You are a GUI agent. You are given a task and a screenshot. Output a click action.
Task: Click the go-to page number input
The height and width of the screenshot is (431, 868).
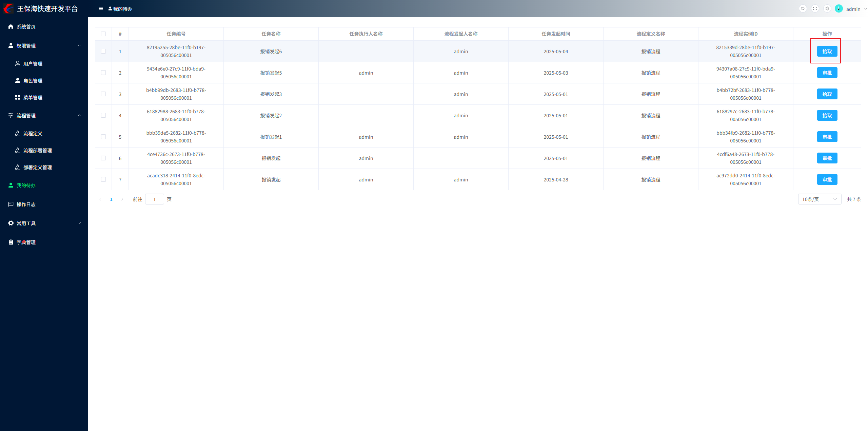point(154,199)
